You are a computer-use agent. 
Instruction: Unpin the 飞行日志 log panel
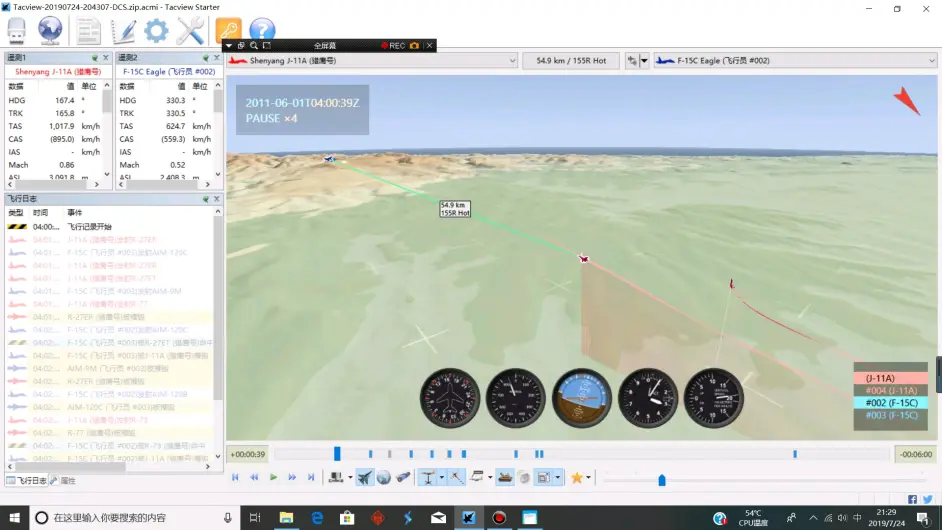coord(205,199)
